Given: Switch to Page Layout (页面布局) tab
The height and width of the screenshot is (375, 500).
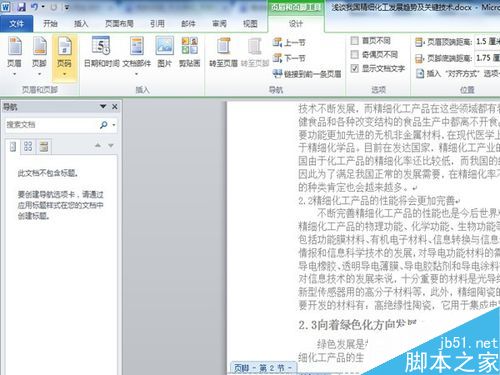Looking at the screenshot, I should coord(119,23).
